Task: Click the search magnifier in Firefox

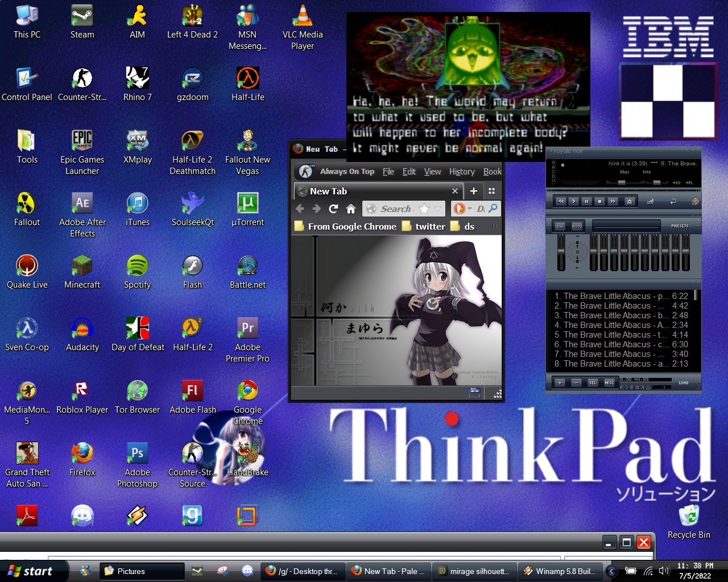Action: click(x=493, y=209)
